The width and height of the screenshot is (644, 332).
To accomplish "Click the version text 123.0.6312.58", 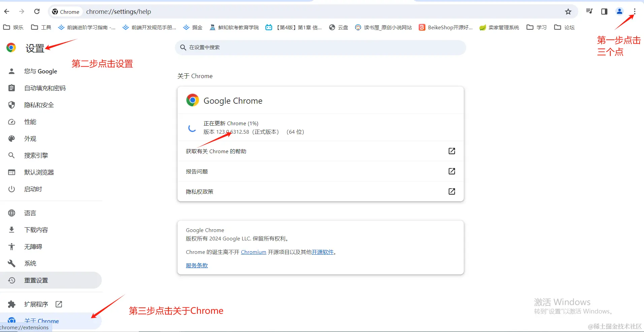I will [x=232, y=132].
